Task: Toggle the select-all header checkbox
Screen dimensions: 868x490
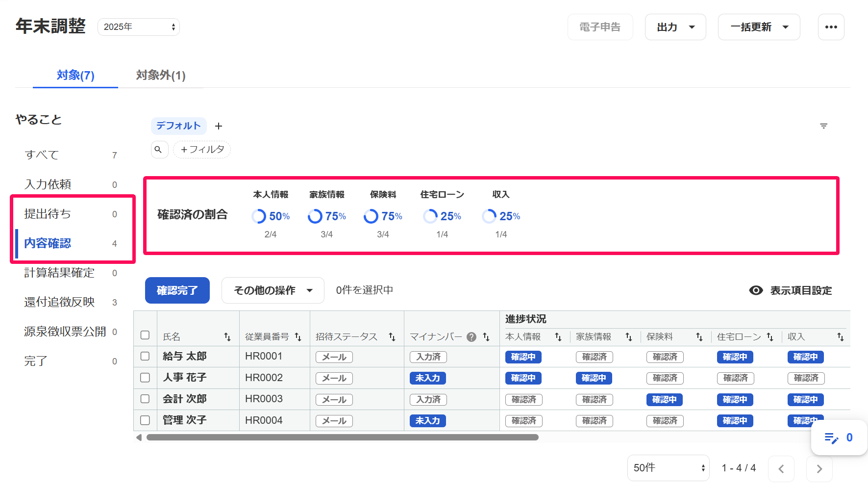Action: 145,335
